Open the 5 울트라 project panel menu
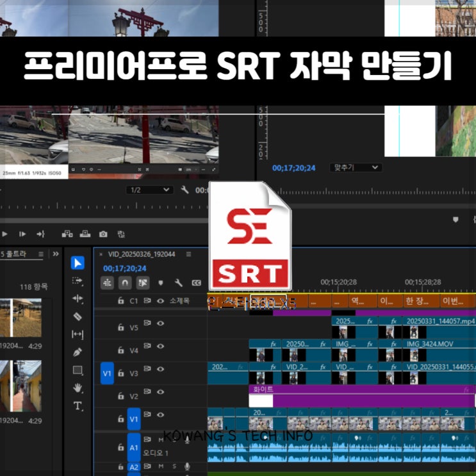Image resolution: width=476 pixels, height=476 pixels. click(x=41, y=254)
